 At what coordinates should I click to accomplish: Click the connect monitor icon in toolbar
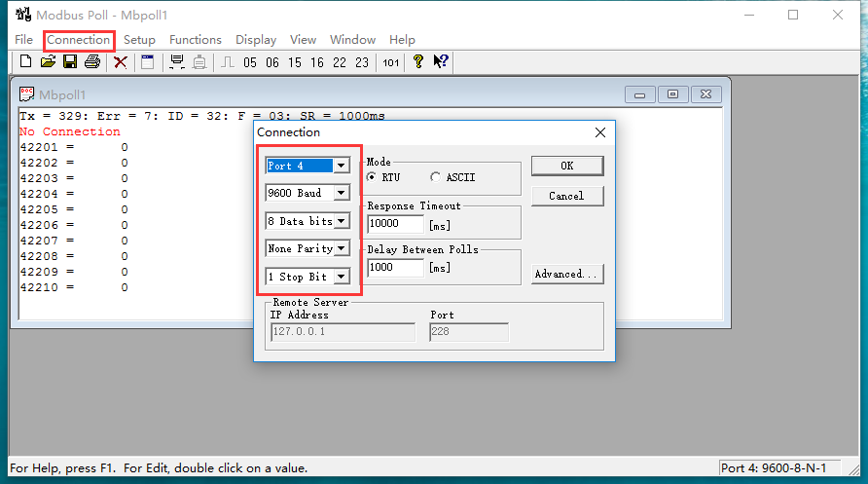click(x=177, y=62)
